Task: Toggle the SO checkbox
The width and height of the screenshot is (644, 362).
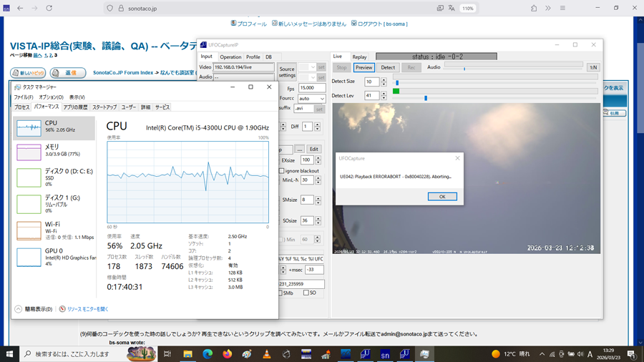Action: click(x=306, y=293)
